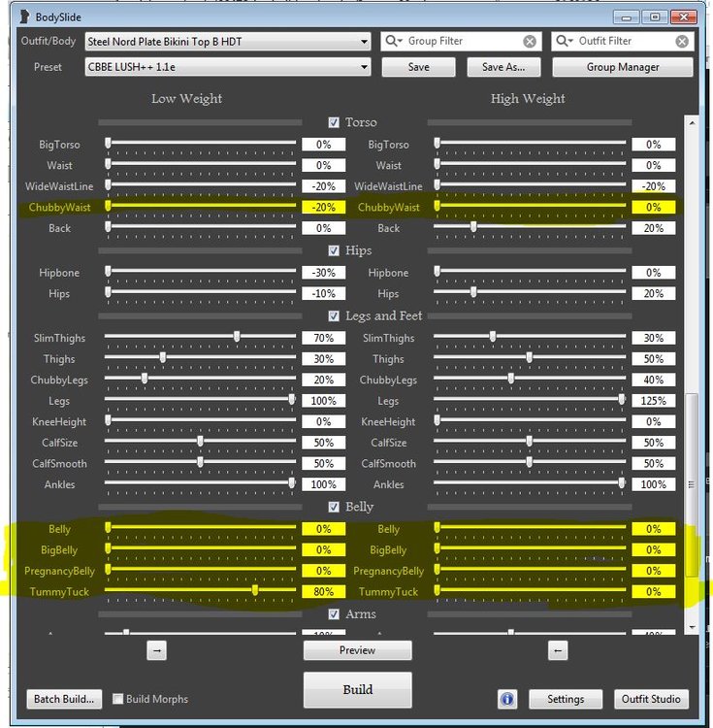Viewport: 713px width, 728px height.
Task: Click the slider list scrollbar down arrow
Action: coord(692,627)
